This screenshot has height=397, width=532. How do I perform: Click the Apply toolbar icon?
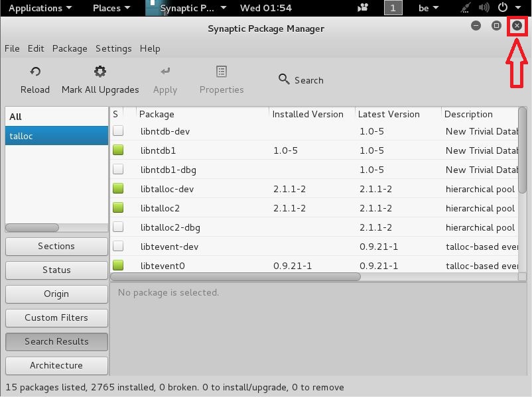coord(165,71)
